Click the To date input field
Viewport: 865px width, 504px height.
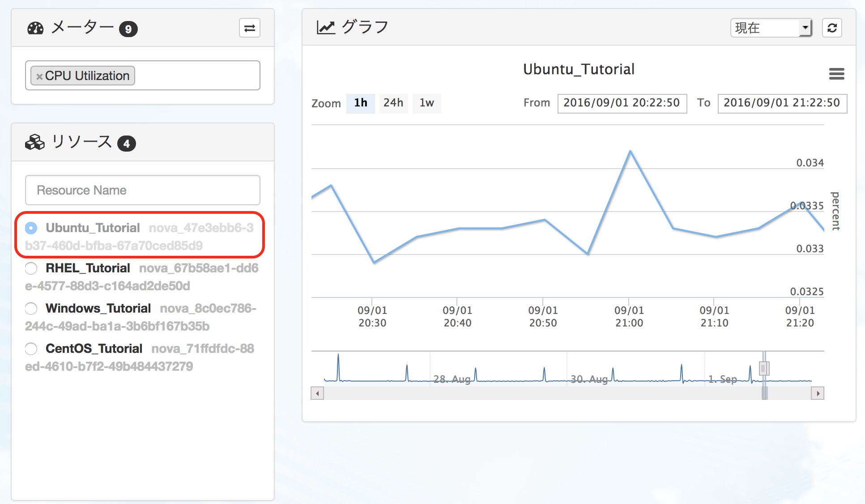coord(782,103)
